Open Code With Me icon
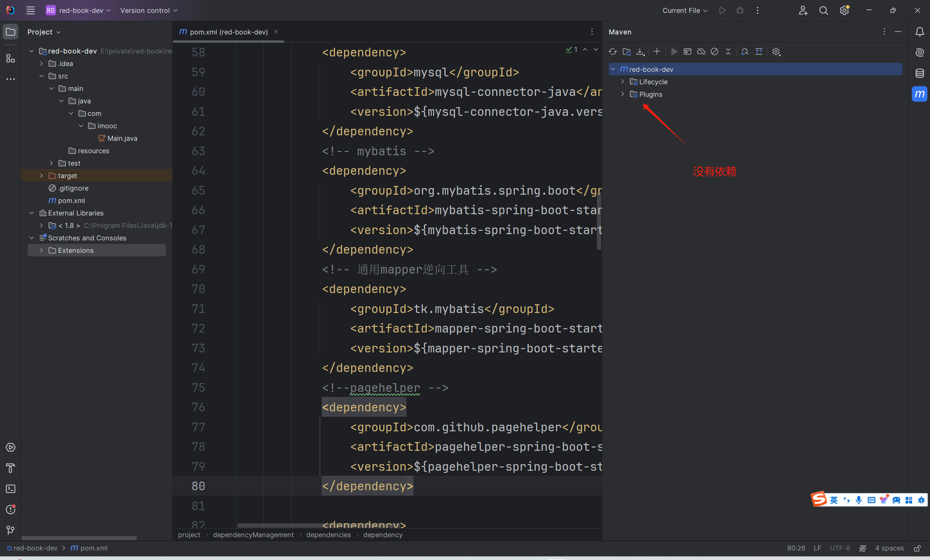930x560 pixels. pyautogui.click(x=803, y=10)
